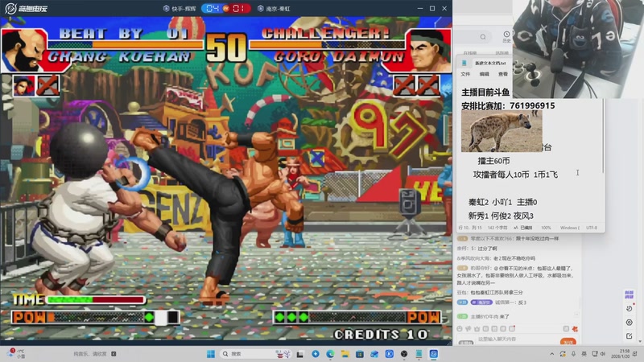Open the Notepad icon on the taskbar
The width and height of the screenshot is (644, 362).
pyautogui.click(x=419, y=354)
